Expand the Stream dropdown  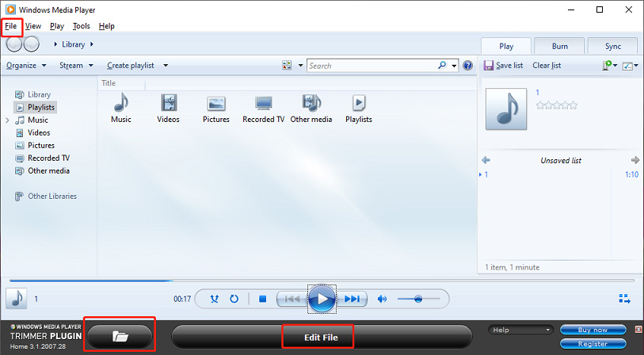click(x=76, y=65)
